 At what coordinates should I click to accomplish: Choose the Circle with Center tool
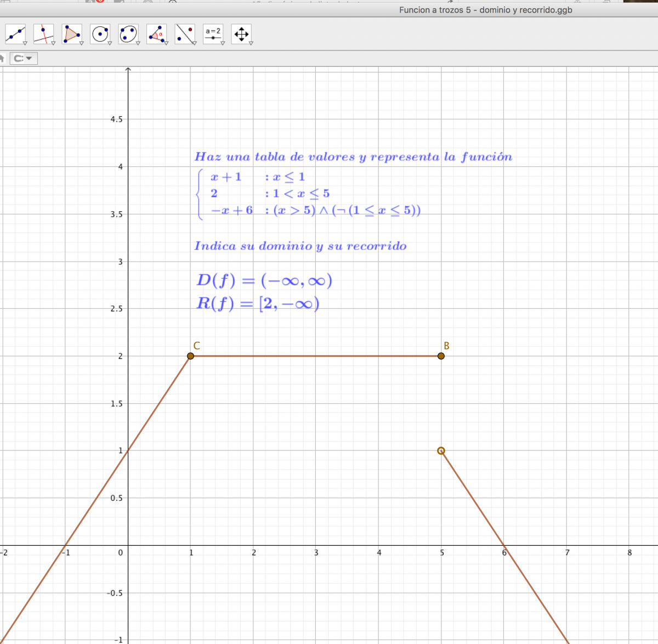[x=100, y=34]
